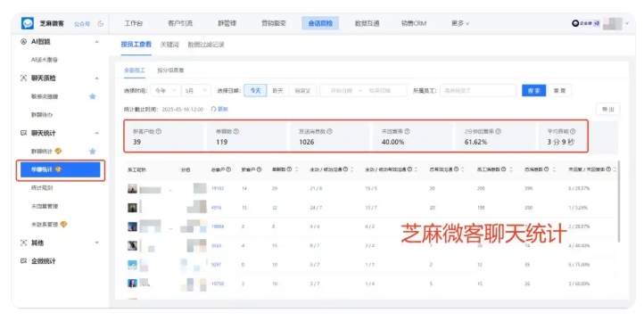The image size is (644, 321).
Task: Open 客户引流 in the top navigation
Action: [180, 24]
